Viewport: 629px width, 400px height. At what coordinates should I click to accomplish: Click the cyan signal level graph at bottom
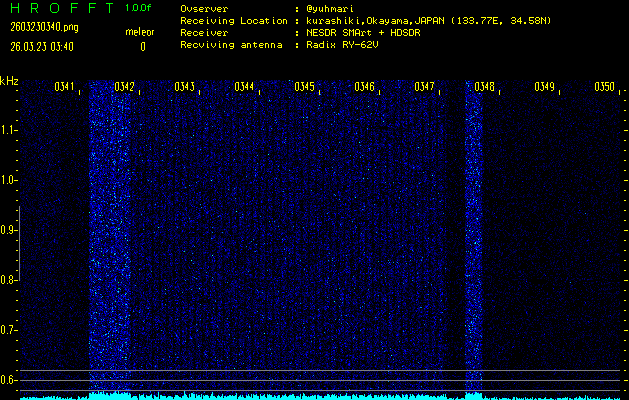[321, 396]
